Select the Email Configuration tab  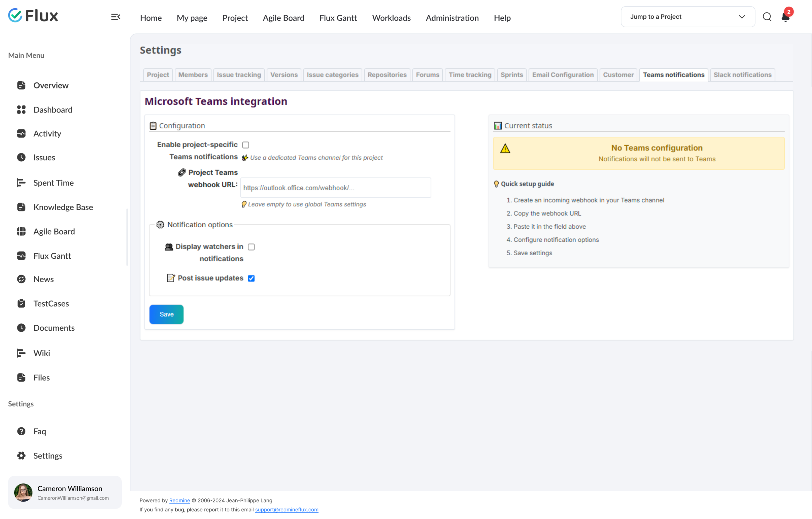(563, 75)
